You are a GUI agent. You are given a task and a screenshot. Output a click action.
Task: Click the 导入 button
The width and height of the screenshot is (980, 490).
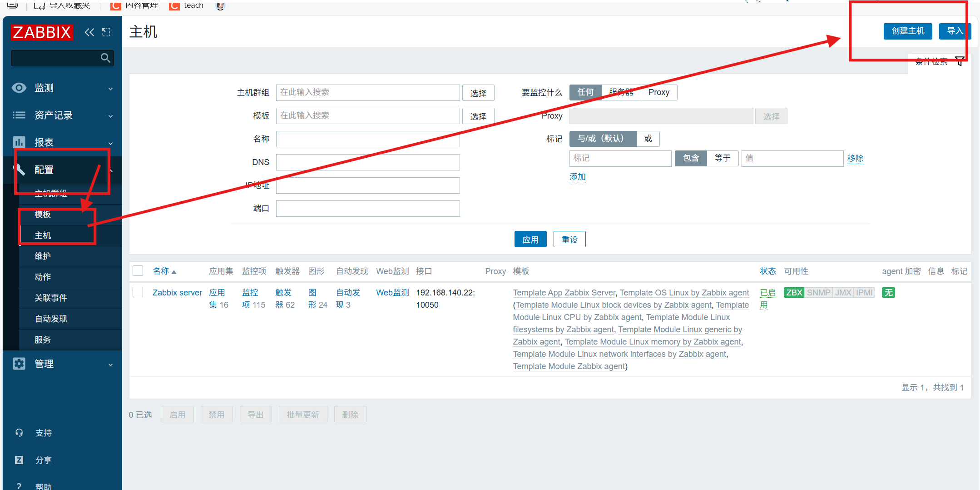coord(955,31)
